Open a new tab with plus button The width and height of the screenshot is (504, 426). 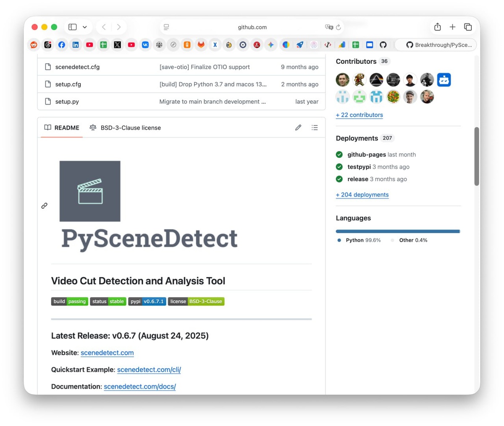452,27
